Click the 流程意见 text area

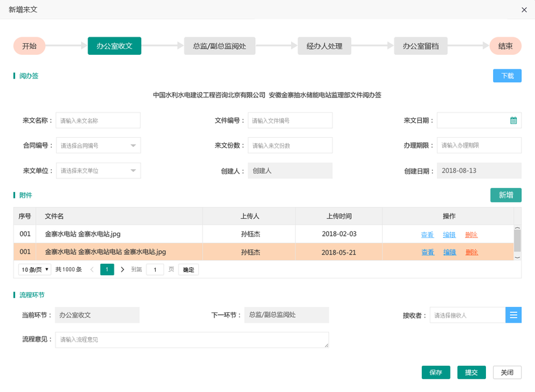pyautogui.click(x=192, y=340)
